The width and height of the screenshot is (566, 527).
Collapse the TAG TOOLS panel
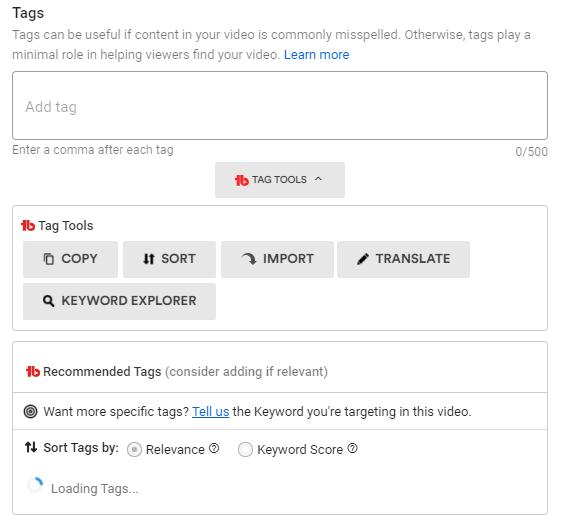(280, 180)
